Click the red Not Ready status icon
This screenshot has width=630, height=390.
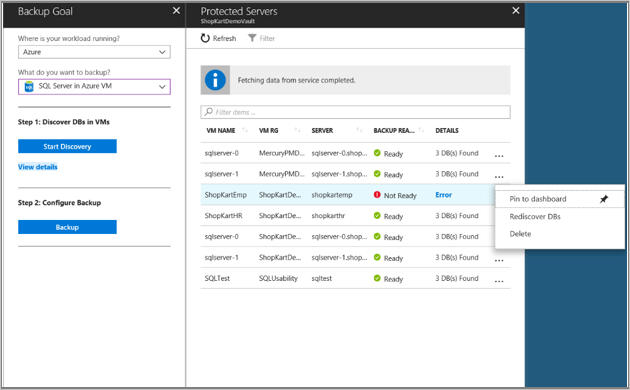(377, 195)
